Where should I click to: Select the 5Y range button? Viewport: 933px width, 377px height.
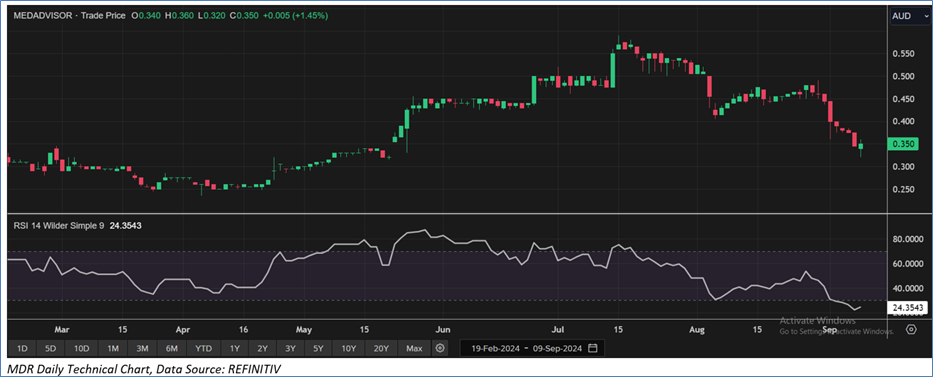click(318, 348)
